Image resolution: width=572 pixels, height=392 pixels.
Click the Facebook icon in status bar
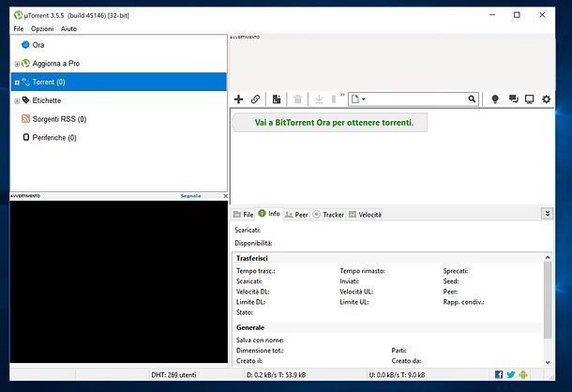[499, 374]
